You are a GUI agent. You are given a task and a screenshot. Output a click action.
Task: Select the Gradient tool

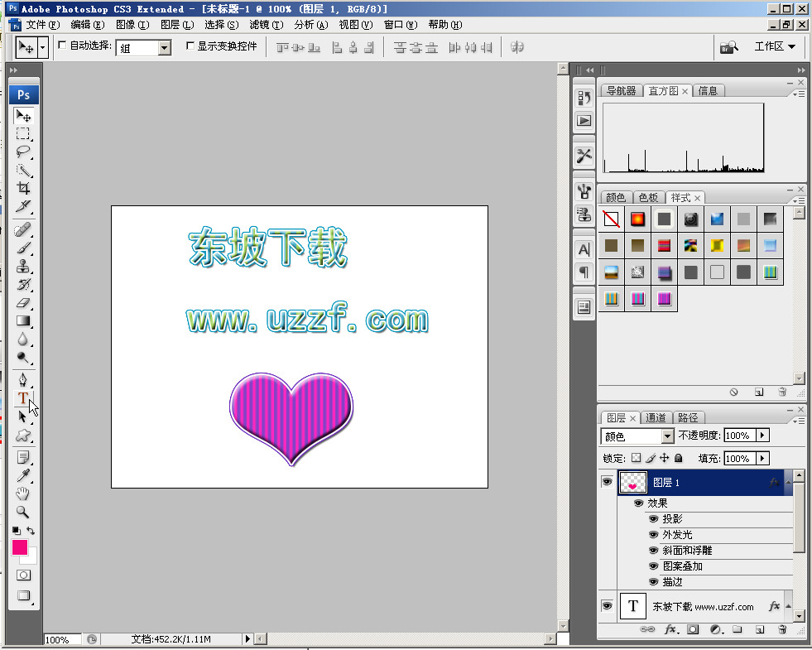[x=22, y=319]
